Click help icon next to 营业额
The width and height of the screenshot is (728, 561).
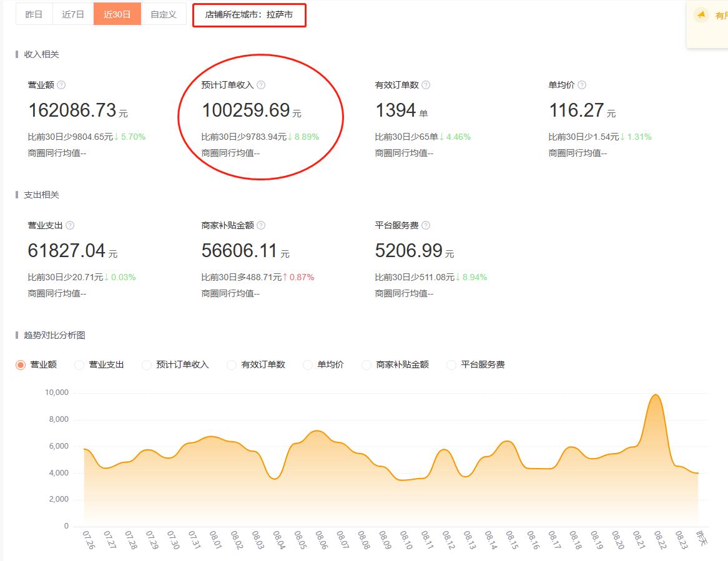(61, 85)
